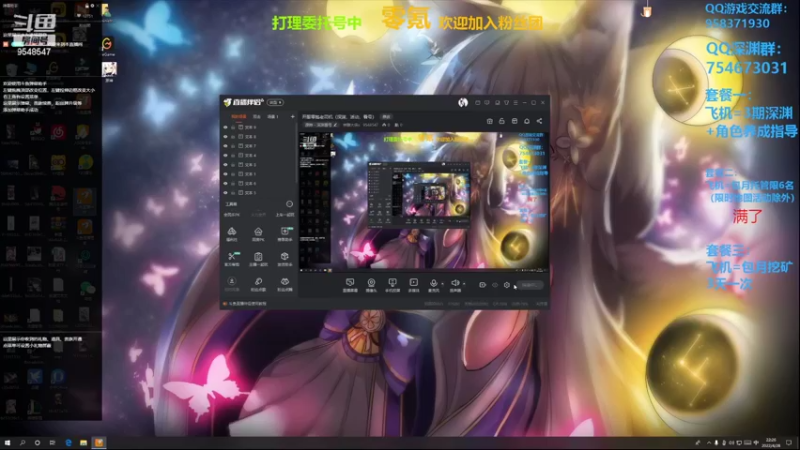Mute the microphone in the bottom toolbar

433,285
